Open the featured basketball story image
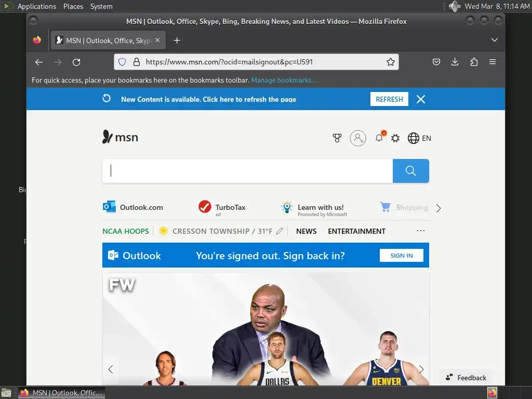 coord(265,329)
